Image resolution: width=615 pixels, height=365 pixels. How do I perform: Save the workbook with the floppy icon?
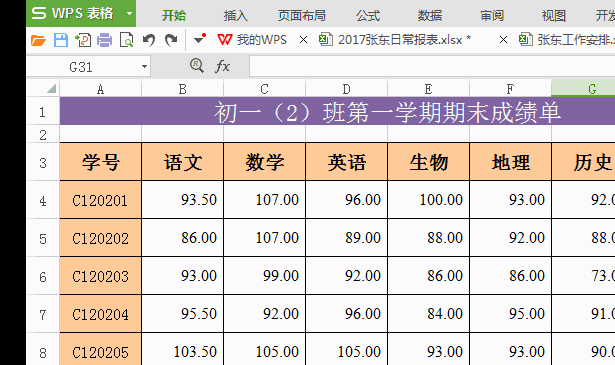61,40
